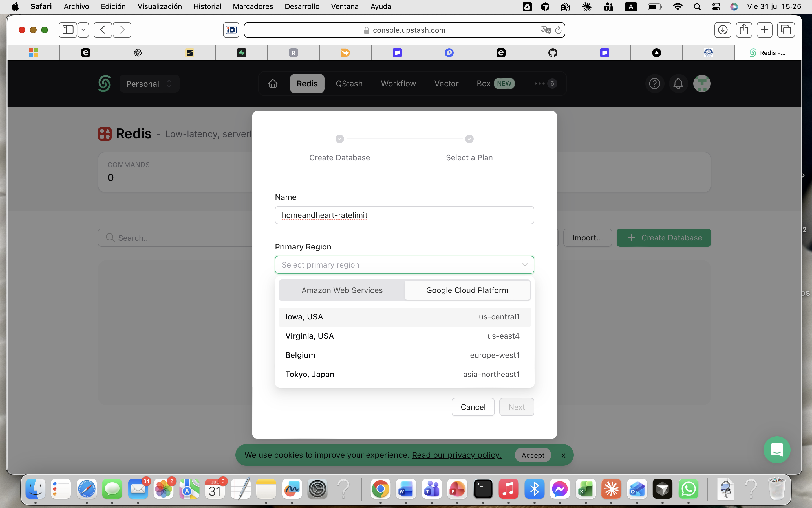Open the user avatar menu

(x=702, y=84)
